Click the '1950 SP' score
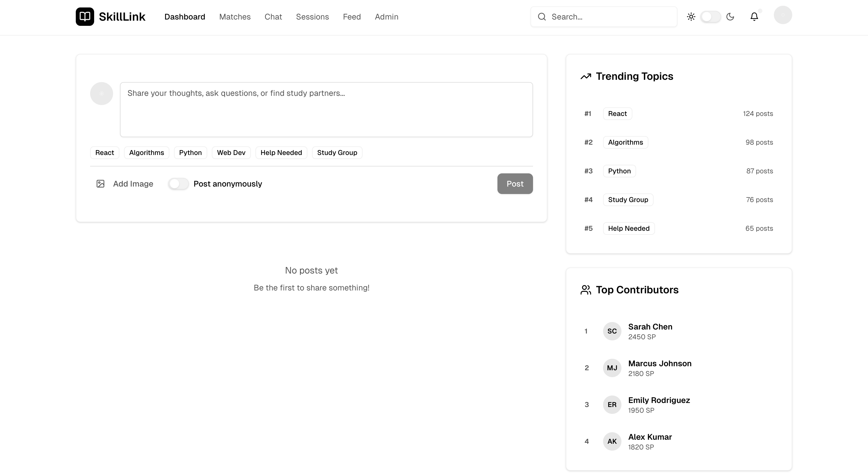The image size is (868, 473). coord(641,410)
